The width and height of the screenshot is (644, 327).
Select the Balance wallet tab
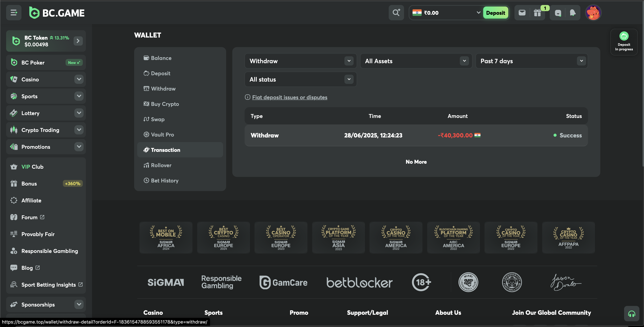[x=180, y=58]
